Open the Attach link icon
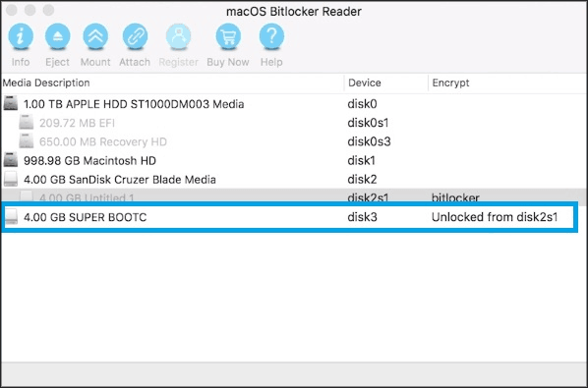The height and width of the screenshot is (388, 588). 135,36
